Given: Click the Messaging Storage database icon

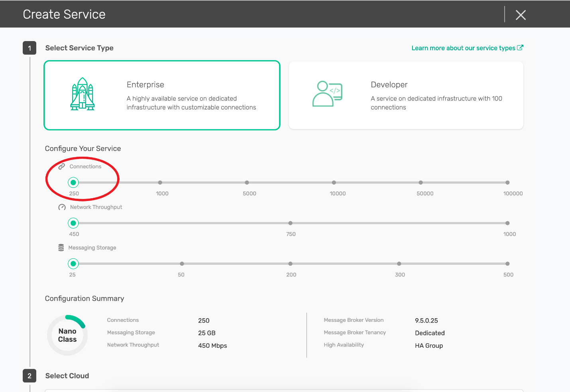Looking at the screenshot, I should [x=61, y=248].
